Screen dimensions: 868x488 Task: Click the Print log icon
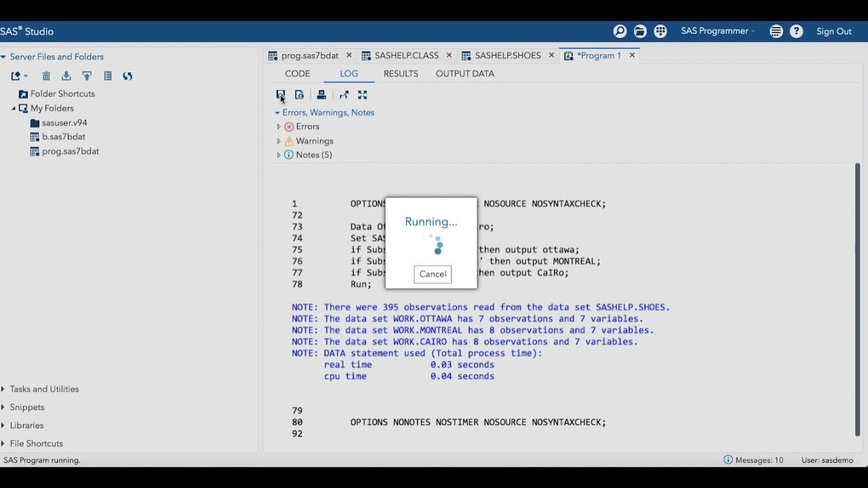tap(321, 95)
